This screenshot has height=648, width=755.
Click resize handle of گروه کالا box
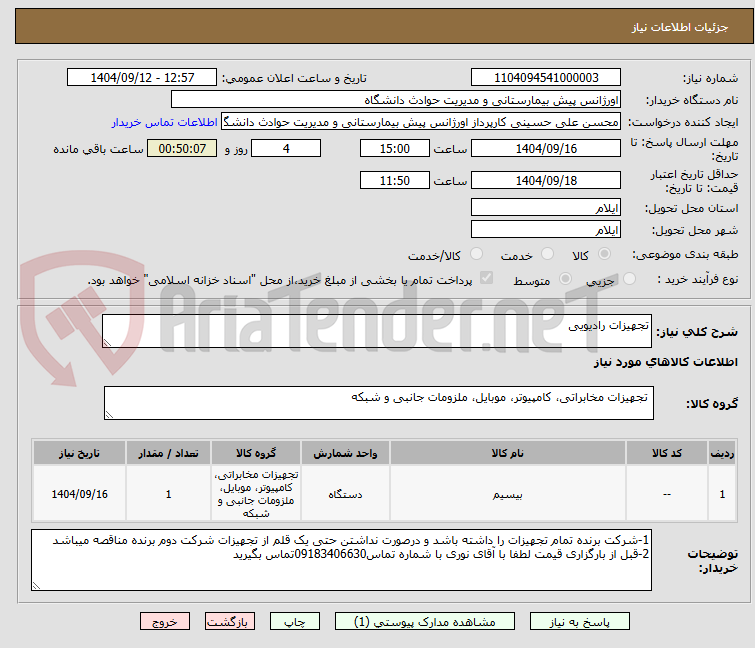[109, 415]
